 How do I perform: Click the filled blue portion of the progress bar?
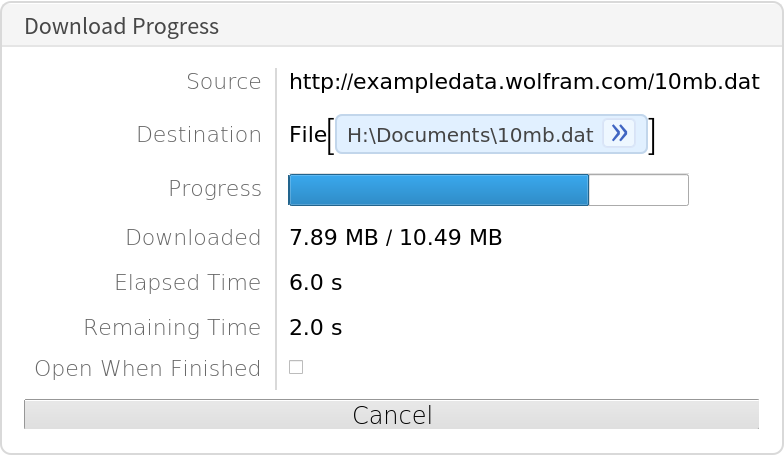point(438,190)
